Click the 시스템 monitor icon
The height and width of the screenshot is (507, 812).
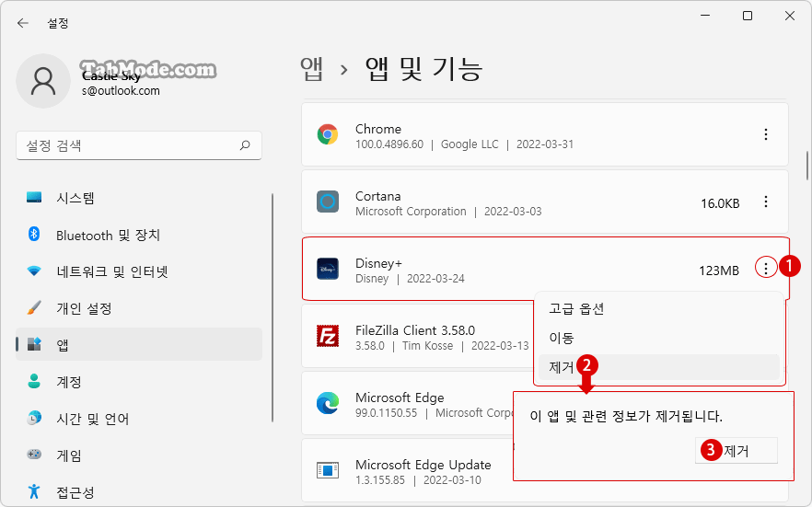[x=34, y=197]
